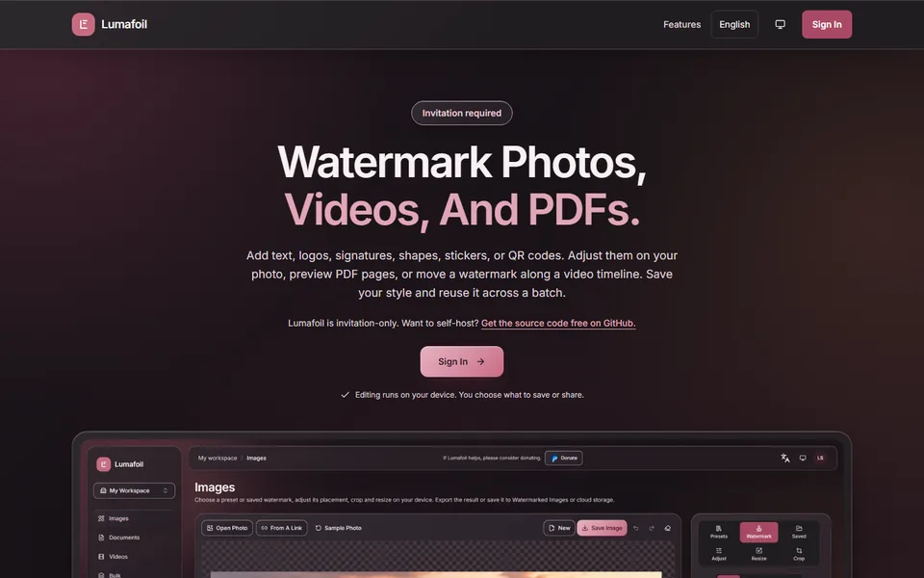Click the Lumafoil logo icon in the top header
This screenshot has height=578, width=924.
(83, 24)
